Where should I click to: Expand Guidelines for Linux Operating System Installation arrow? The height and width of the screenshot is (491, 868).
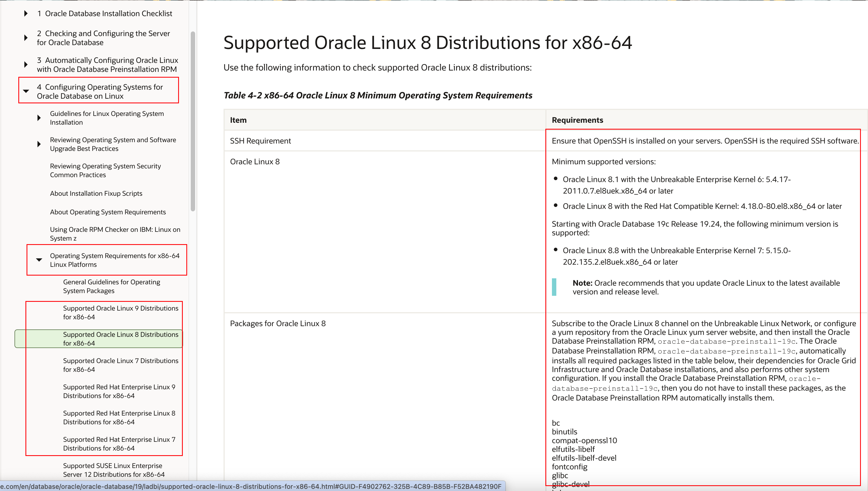pyautogui.click(x=39, y=118)
